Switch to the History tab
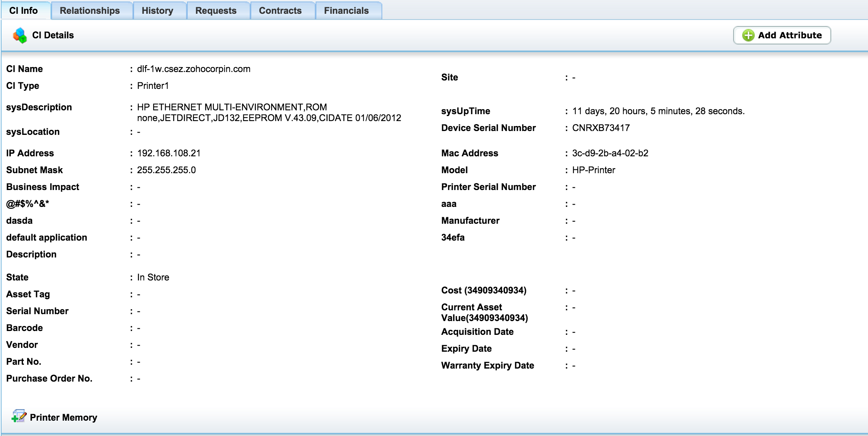 157,11
